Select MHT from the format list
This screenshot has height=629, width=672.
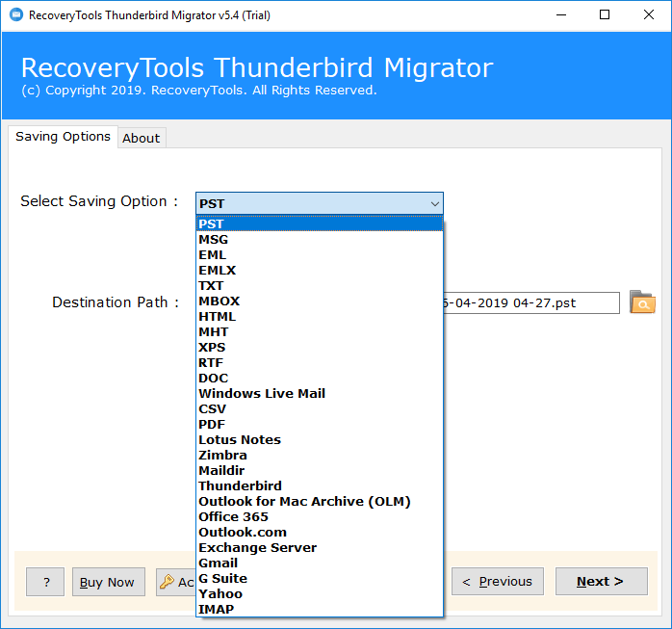(320, 332)
